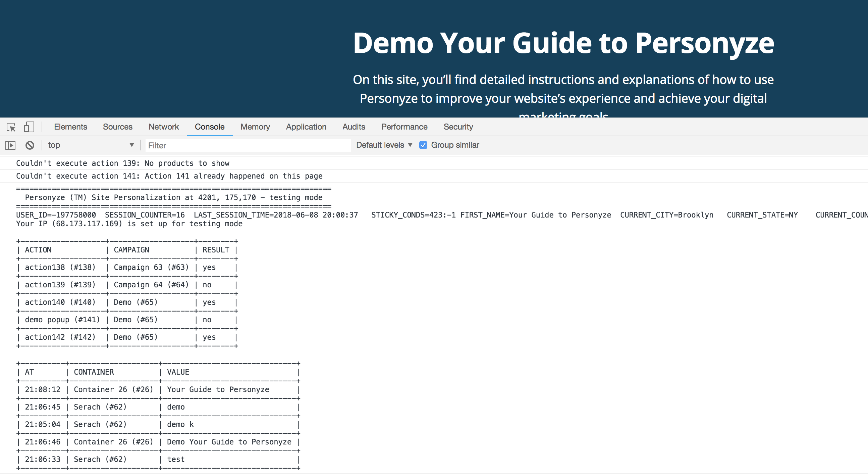
Task: Activate the inspect element picker icon
Action: coord(11,127)
